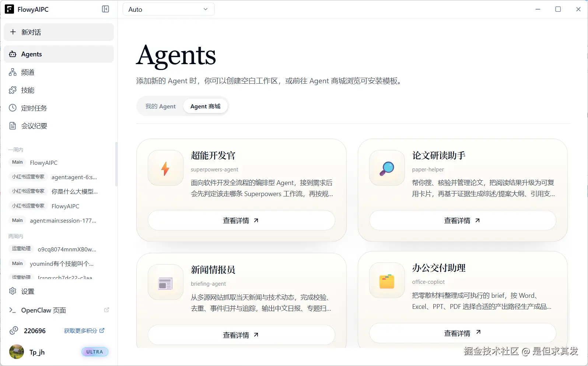
Task: Start a 新对话 from the sidebar
Action: [59, 32]
